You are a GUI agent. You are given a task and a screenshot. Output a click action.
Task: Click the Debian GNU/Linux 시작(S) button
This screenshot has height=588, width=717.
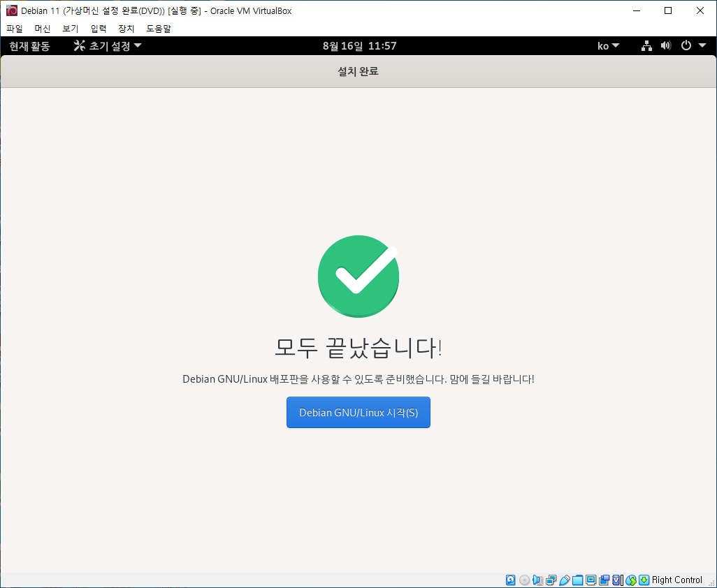point(358,413)
